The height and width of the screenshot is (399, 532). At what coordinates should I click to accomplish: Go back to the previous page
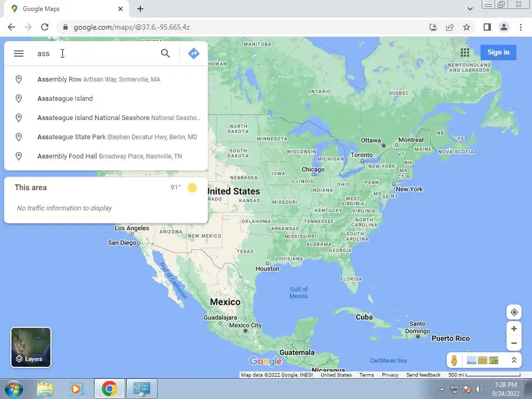[x=11, y=27]
